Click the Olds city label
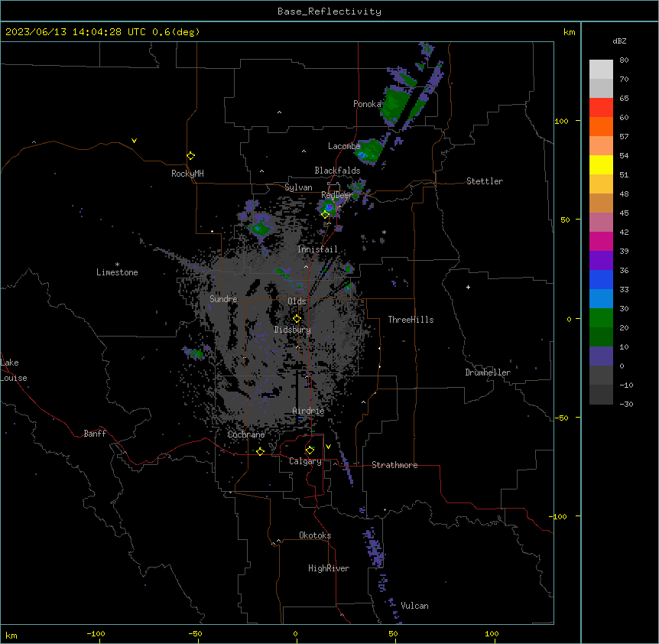This screenshot has width=659, height=644. click(x=297, y=301)
